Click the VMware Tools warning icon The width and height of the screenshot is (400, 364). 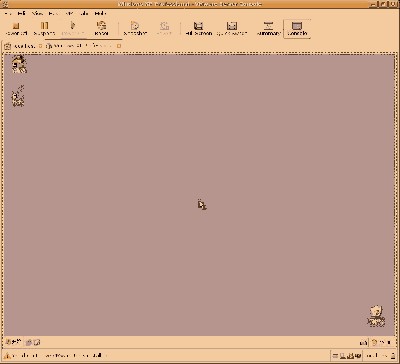coord(7,356)
